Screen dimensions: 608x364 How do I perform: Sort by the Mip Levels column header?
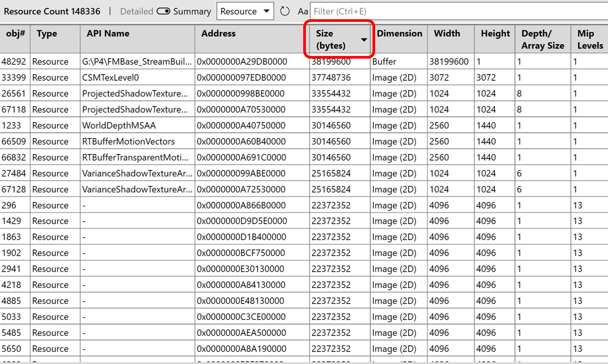point(590,39)
